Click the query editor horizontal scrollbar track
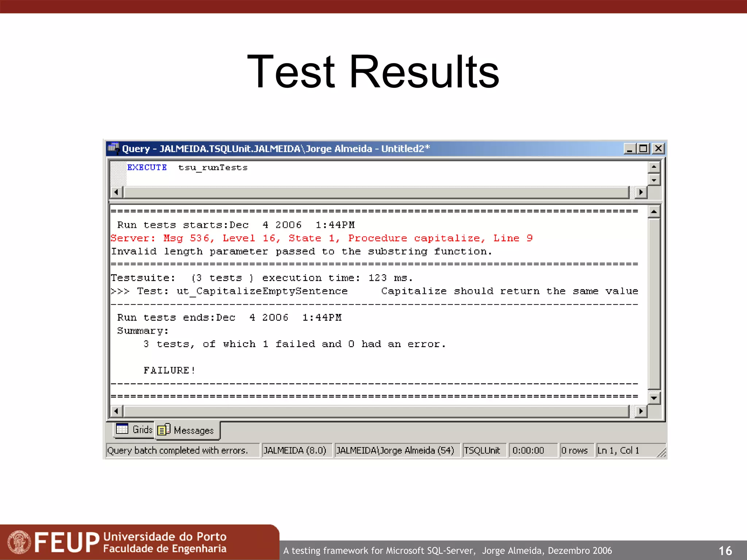This screenshot has height=560, width=747. tap(376, 192)
